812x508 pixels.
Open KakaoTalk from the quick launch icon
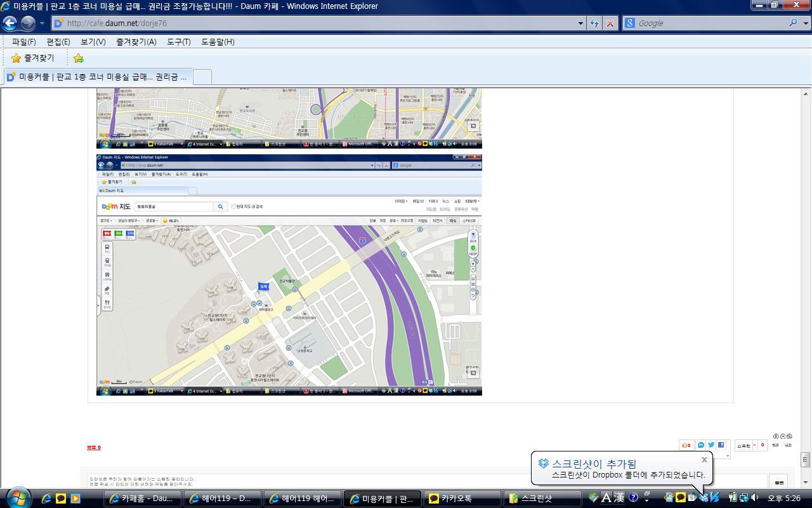[61, 498]
